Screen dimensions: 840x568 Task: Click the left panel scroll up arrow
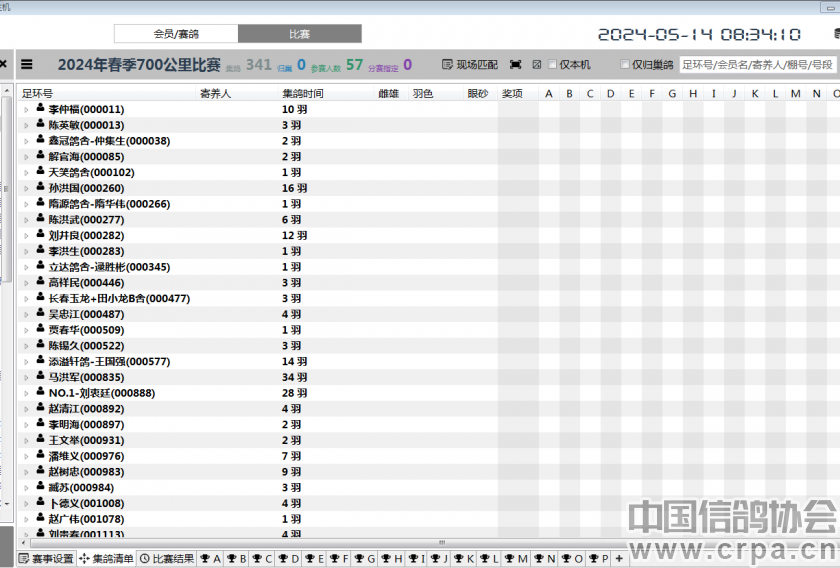tap(6, 90)
